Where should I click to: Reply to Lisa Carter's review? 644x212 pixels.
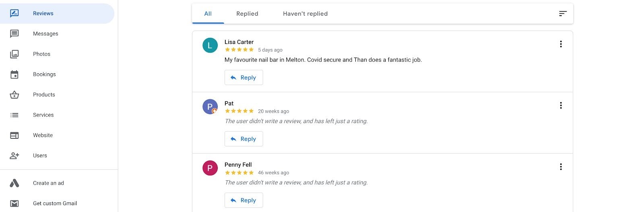[244, 78]
